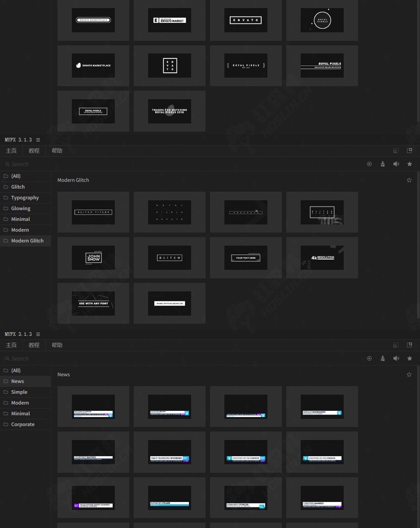Open the GLITCH TITLES wide-box preset thumbnail
Screen dimensions: 420x528
tap(93, 212)
